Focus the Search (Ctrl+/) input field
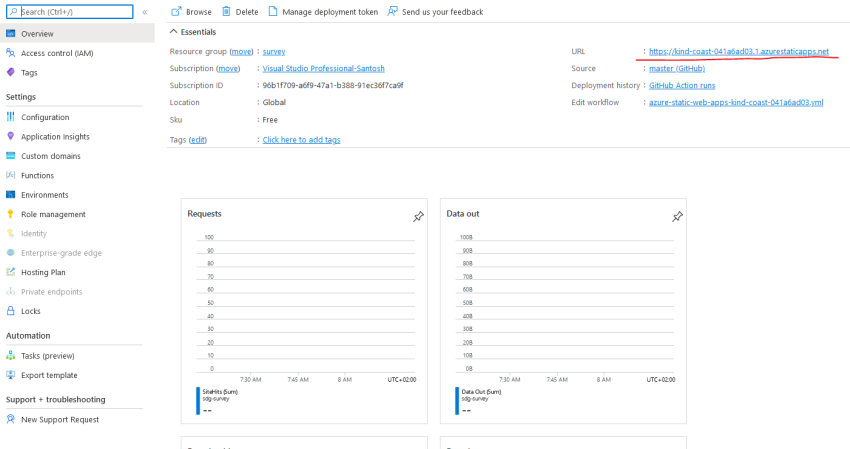 tap(69, 11)
